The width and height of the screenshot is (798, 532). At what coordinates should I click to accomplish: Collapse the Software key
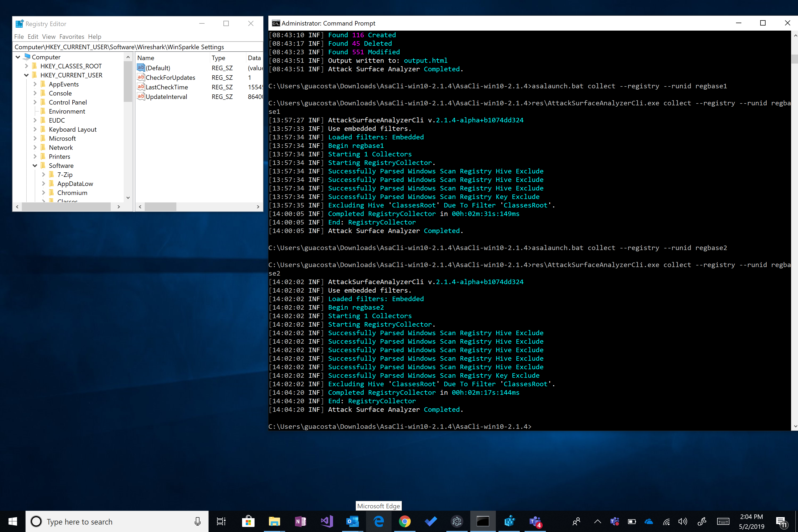[35, 165]
